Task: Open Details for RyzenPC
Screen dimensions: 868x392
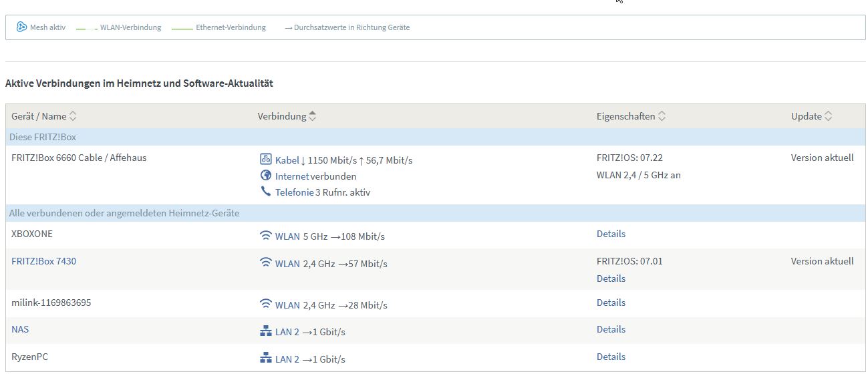Action: point(611,357)
